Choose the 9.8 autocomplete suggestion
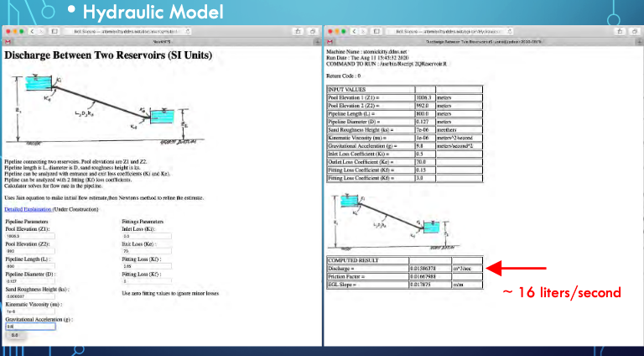The height and width of the screenshot is (356, 644). (x=15, y=335)
